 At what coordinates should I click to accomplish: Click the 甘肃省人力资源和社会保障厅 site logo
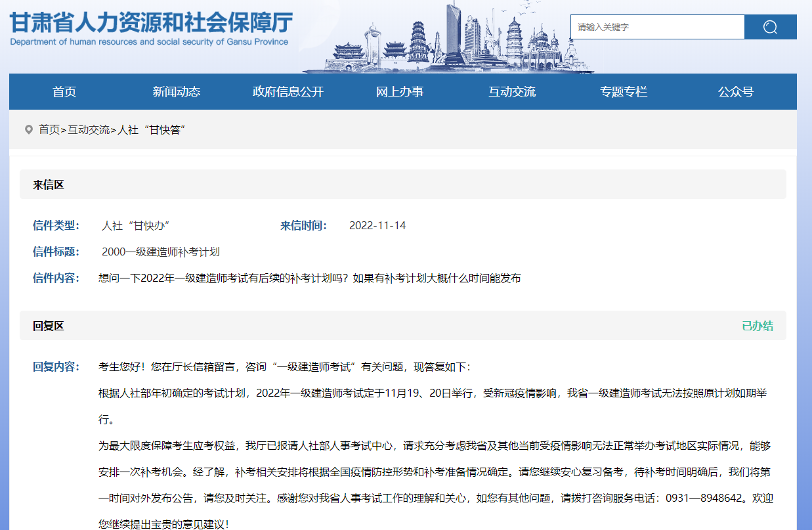tap(150, 21)
